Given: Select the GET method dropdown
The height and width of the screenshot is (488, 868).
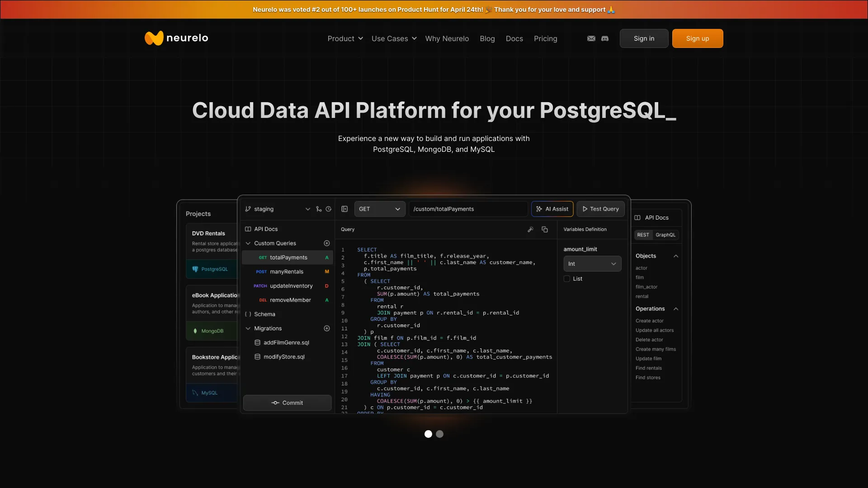Looking at the screenshot, I should pyautogui.click(x=379, y=209).
